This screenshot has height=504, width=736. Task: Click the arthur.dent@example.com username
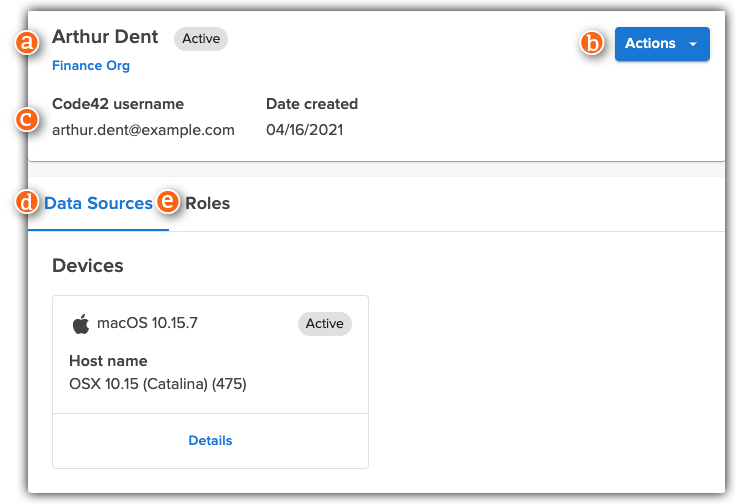143,129
